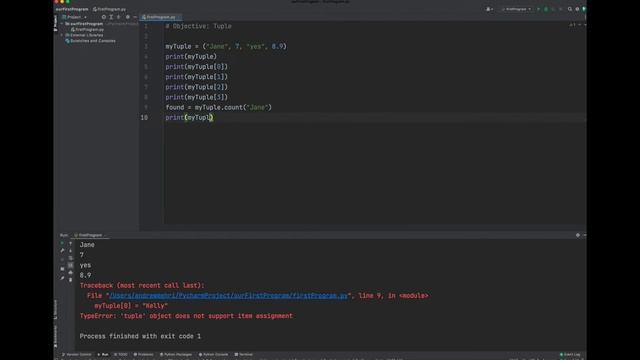This screenshot has height=360, width=640.
Task: Close the firstProgram.py editor tab
Action: (179, 17)
